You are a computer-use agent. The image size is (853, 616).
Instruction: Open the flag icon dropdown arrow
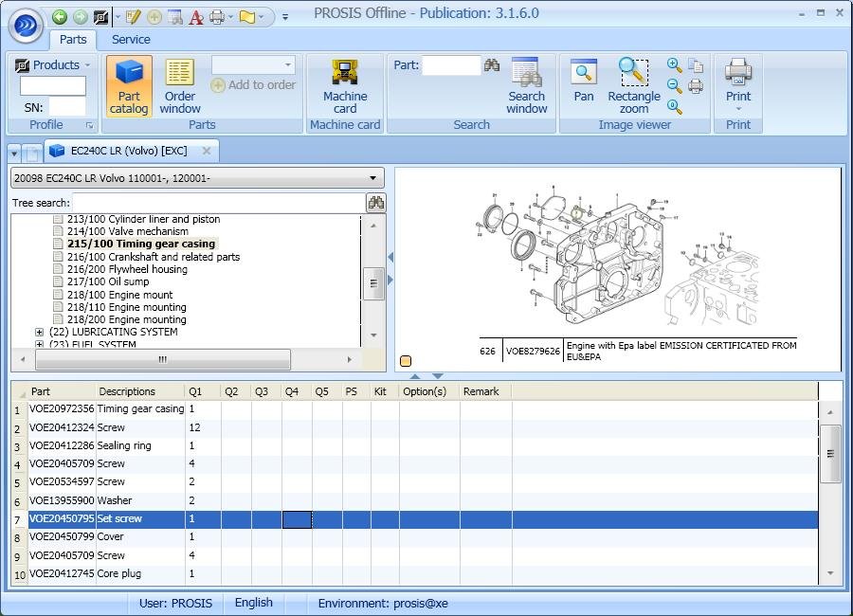pos(262,17)
